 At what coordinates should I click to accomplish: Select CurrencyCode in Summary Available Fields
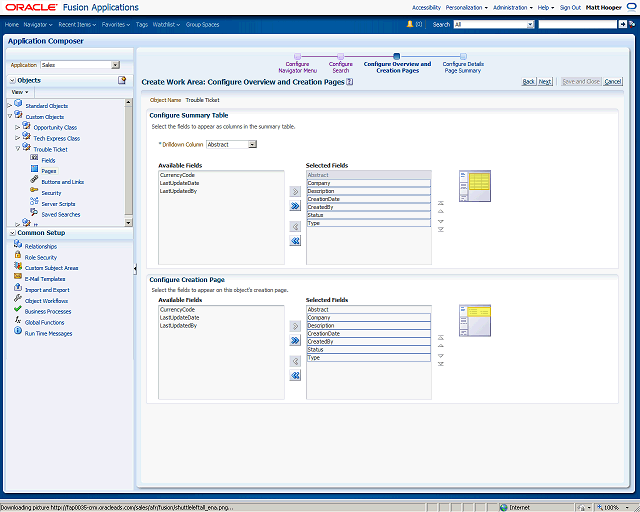(177, 175)
